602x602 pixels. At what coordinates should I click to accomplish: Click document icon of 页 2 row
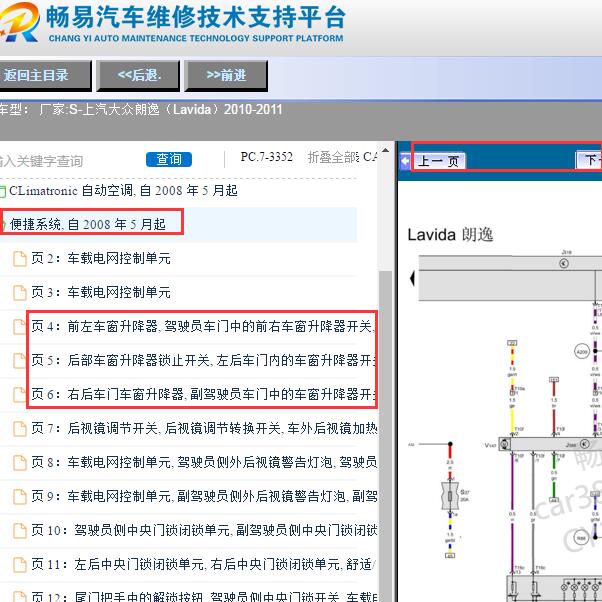[x=20, y=259]
